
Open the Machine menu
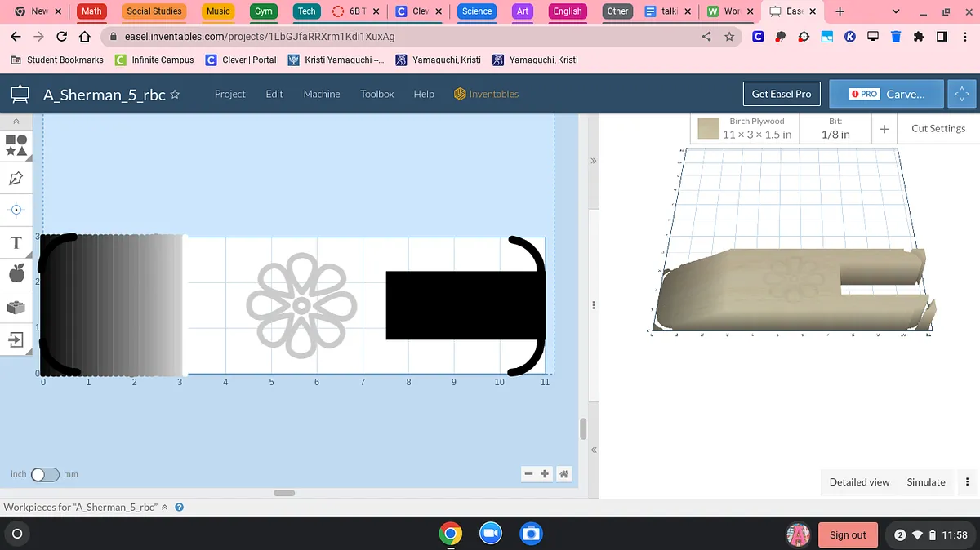[x=322, y=94]
